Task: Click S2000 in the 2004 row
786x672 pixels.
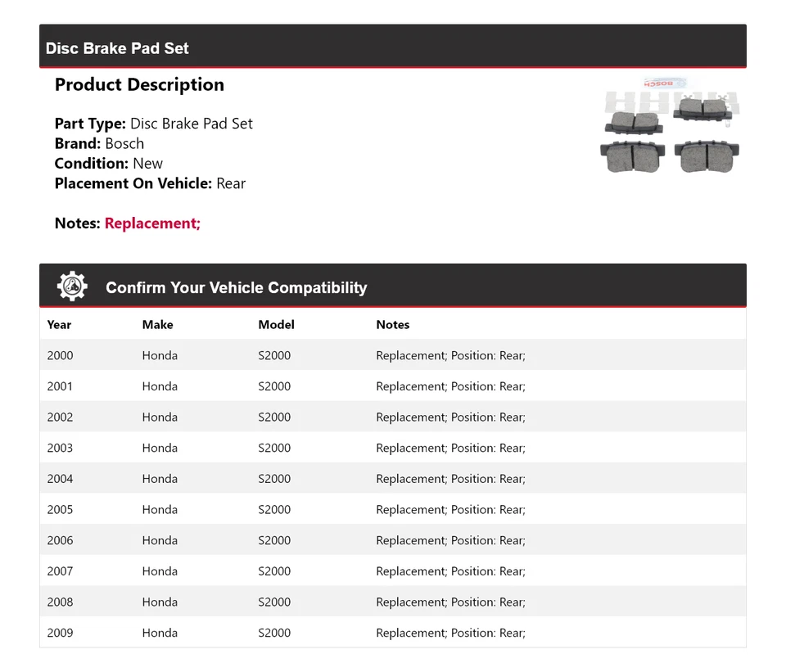Action: 274,479
